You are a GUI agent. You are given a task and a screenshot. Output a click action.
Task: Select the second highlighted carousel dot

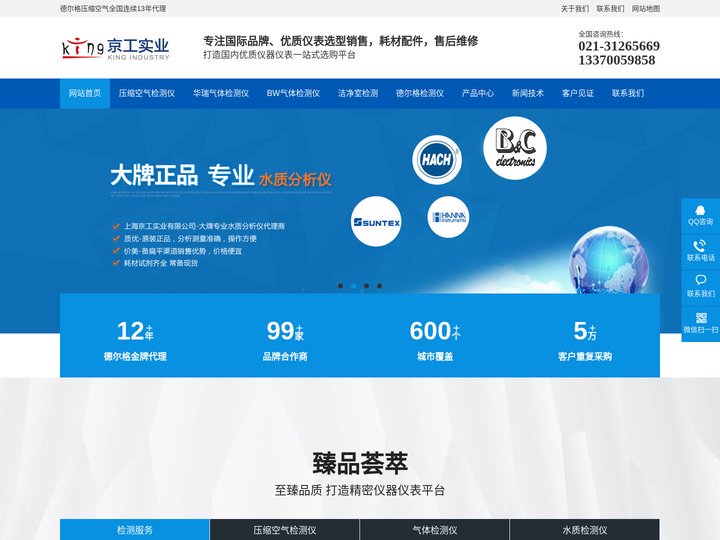click(x=354, y=286)
